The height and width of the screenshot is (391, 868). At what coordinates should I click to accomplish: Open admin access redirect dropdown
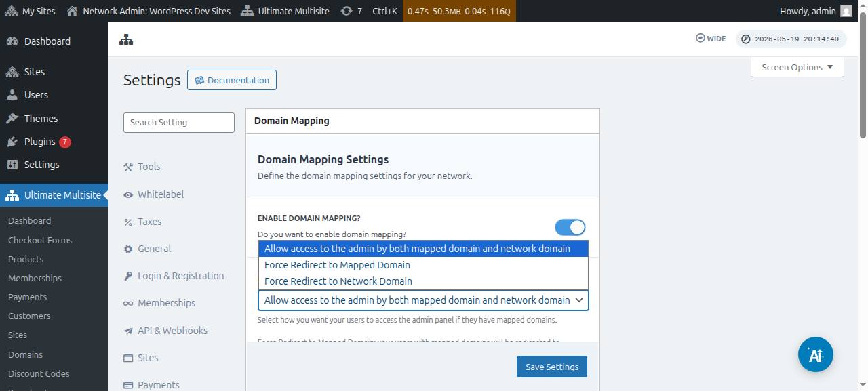tap(423, 300)
